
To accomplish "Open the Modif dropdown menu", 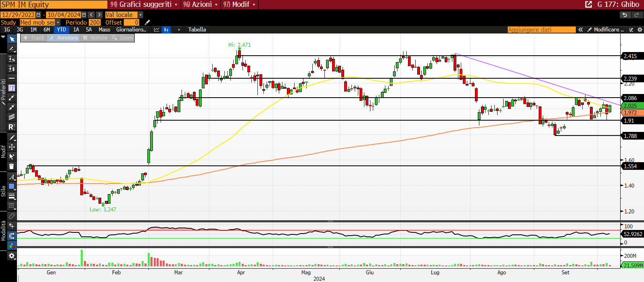I will [x=239, y=4].
